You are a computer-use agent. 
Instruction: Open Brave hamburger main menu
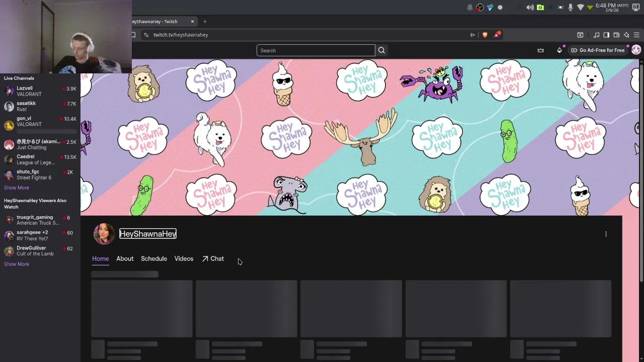[636, 35]
